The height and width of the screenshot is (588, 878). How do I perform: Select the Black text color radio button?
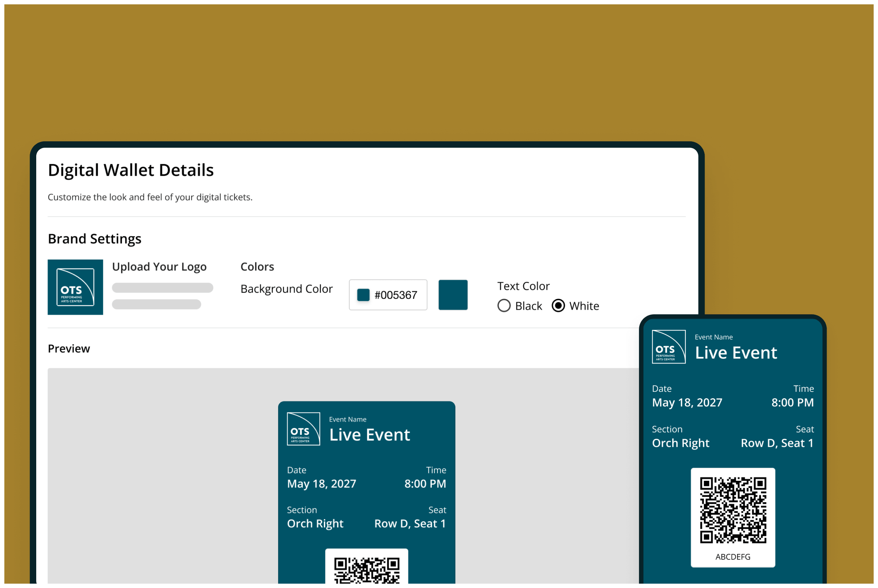504,306
